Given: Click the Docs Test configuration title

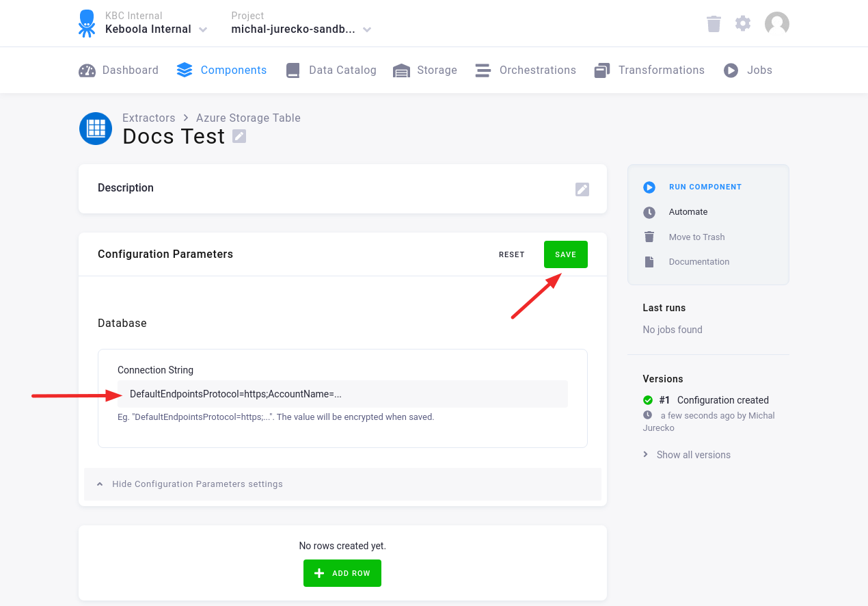Looking at the screenshot, I should (x=174, y=136).
